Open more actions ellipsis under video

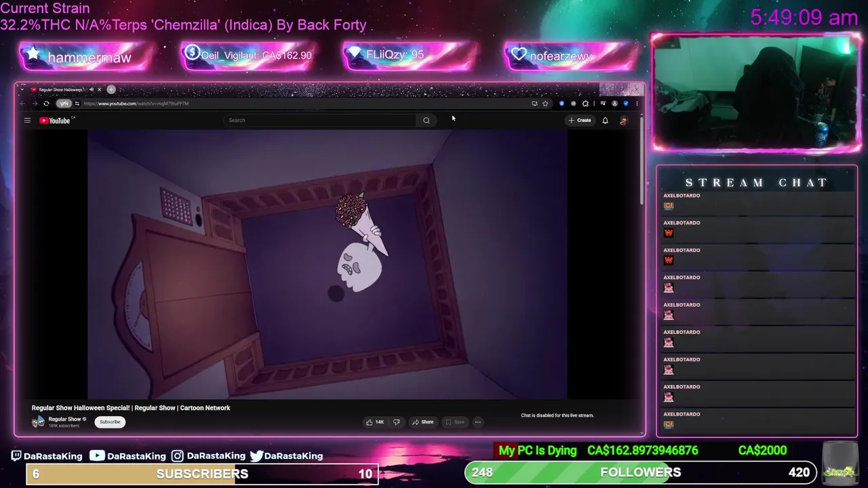point(477,422)
